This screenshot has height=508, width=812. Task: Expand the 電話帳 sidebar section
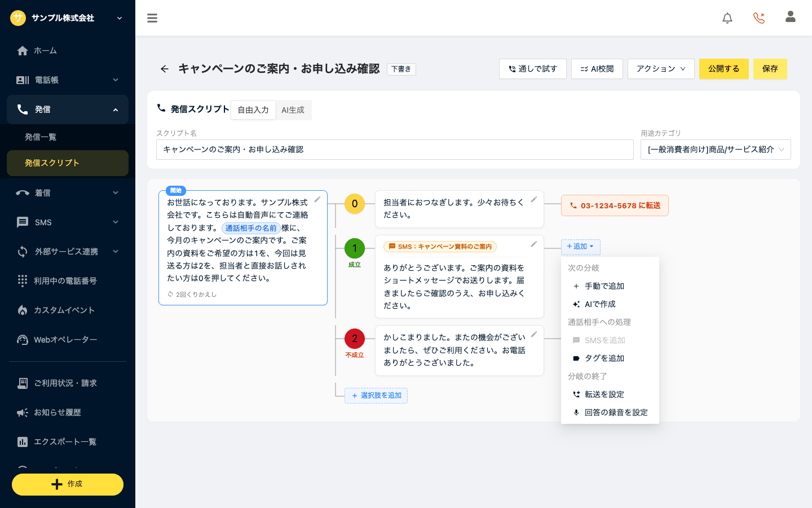tap(68, 80)
